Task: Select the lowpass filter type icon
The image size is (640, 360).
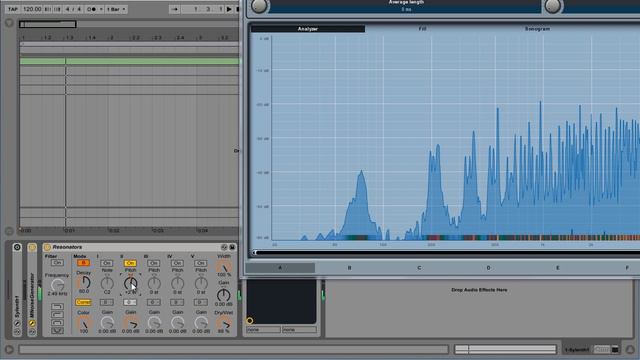Action: 57,307
